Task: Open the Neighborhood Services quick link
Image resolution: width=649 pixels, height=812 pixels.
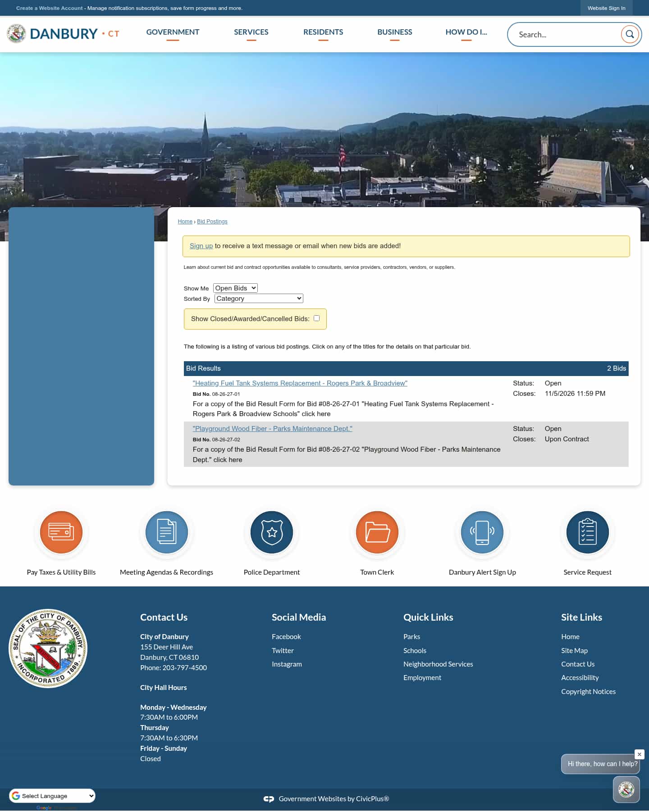Action: point(438,664)
